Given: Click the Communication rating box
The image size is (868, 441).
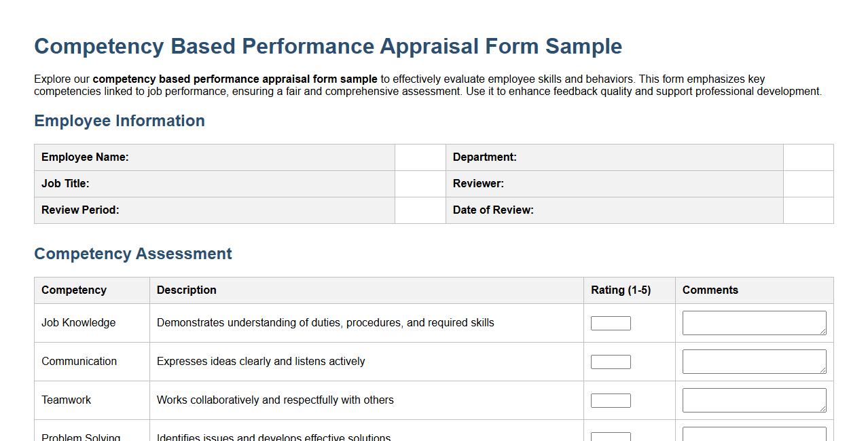Looking at the screenshot, I should pyautogui.click(x=610, y=361).
